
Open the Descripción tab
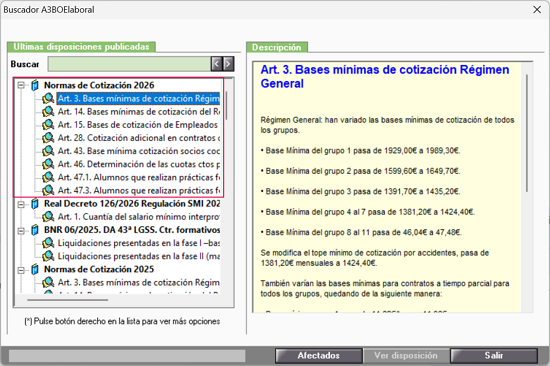point(277,47)
